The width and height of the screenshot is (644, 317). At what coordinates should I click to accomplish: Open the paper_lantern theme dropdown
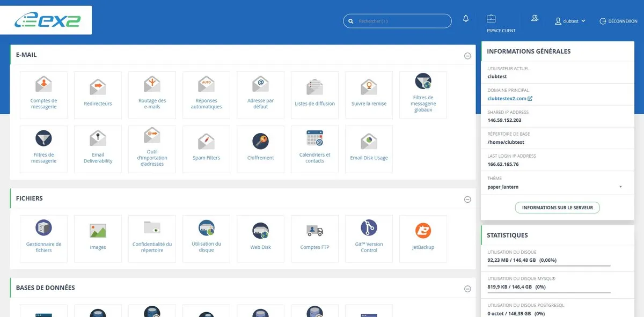[x=555, y=187]
